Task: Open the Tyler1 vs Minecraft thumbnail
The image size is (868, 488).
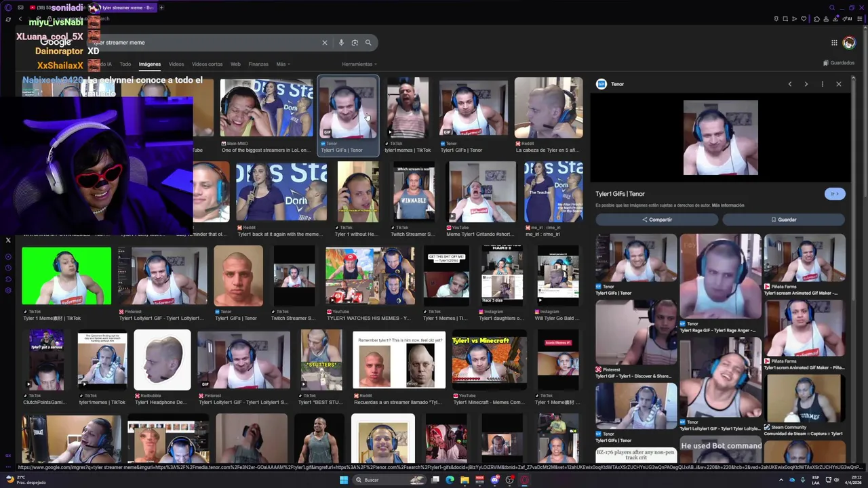Action: tap(489, 360)
